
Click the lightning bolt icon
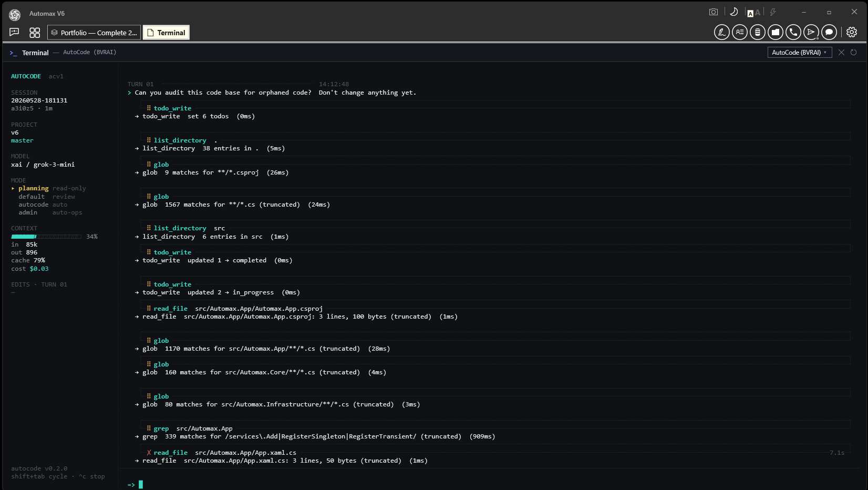pos(773,12)
